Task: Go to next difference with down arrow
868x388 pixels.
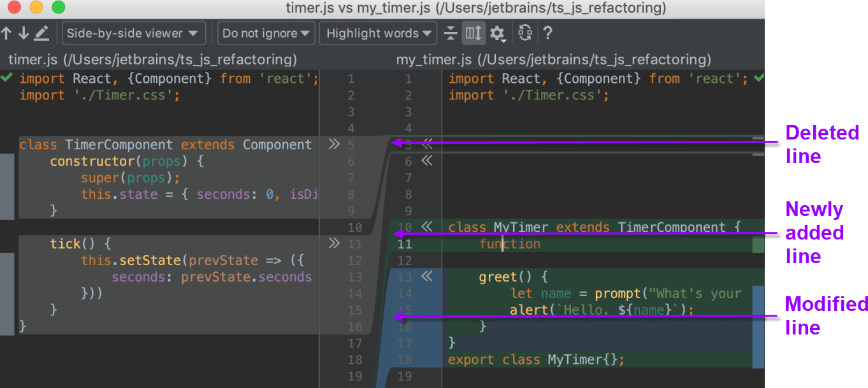Action: pyautogui.click(x=24, y=33)
